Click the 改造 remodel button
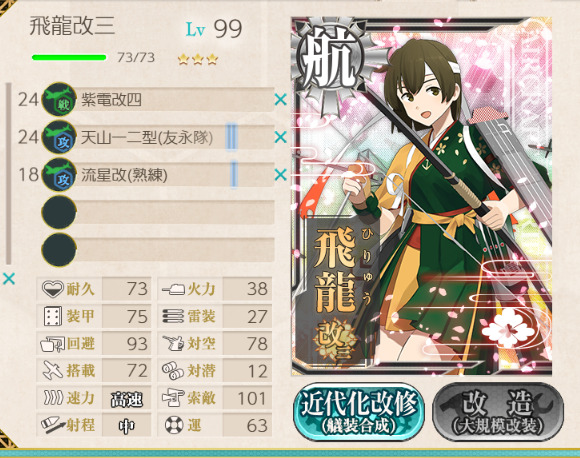This screenshot has width=580, height=458. click(498, 412)
